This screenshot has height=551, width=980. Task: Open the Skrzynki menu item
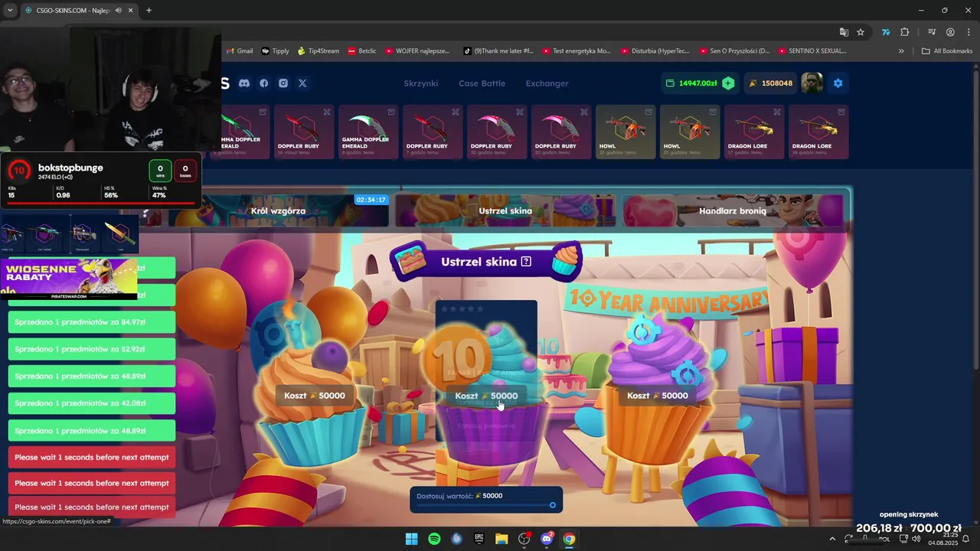420,83
